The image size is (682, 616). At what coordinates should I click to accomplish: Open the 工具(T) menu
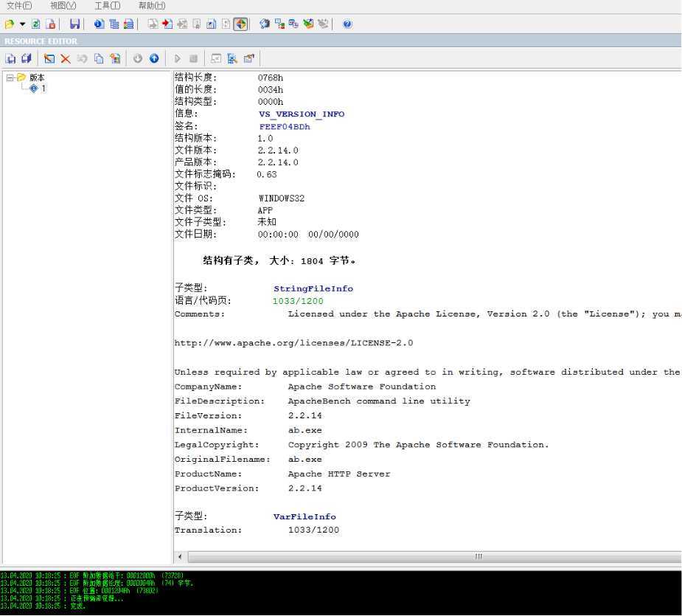click(108, 6)
